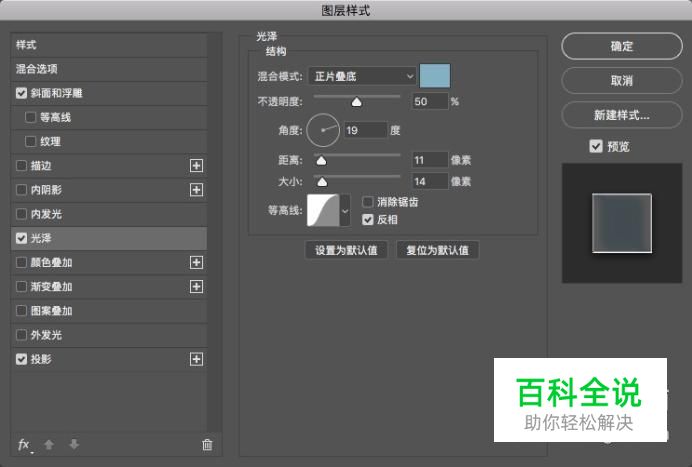692x467 pixels.
Task: Add another 内阴影 effect with plus icon
Action: (196, 190)
